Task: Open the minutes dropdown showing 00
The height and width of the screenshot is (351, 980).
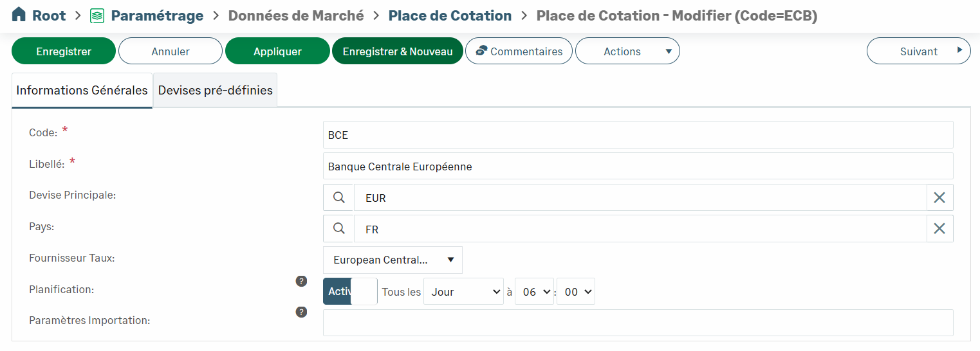Action: point(575,292)
